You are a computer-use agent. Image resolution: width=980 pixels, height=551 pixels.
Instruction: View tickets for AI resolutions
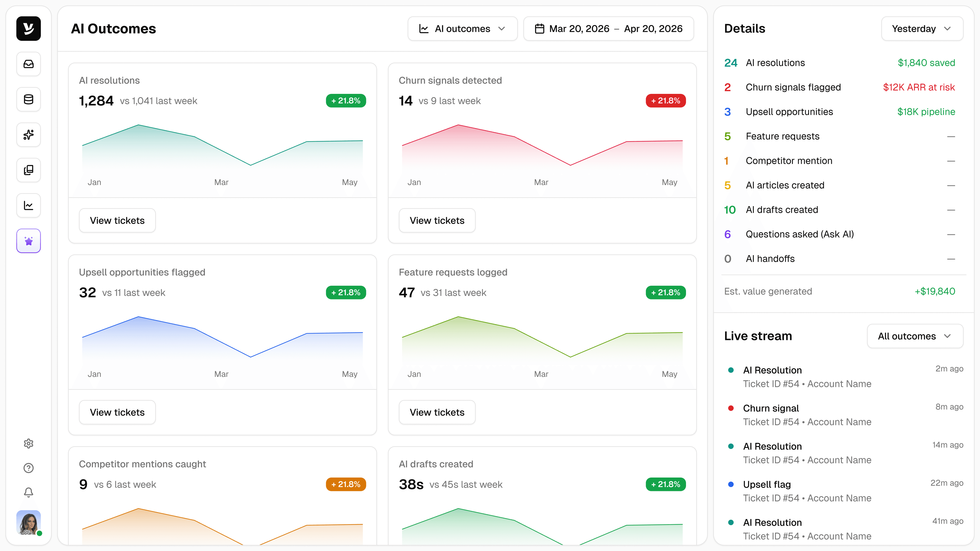(117, 221)
